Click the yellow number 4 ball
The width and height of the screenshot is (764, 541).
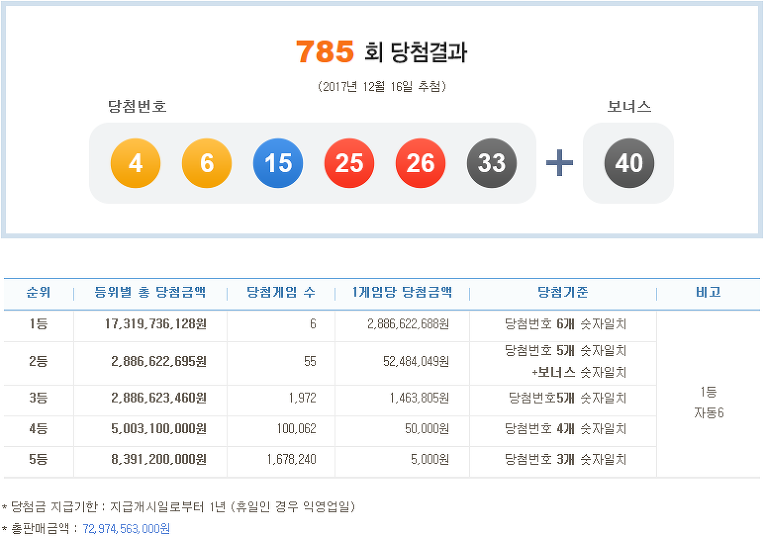coord(136,163)
